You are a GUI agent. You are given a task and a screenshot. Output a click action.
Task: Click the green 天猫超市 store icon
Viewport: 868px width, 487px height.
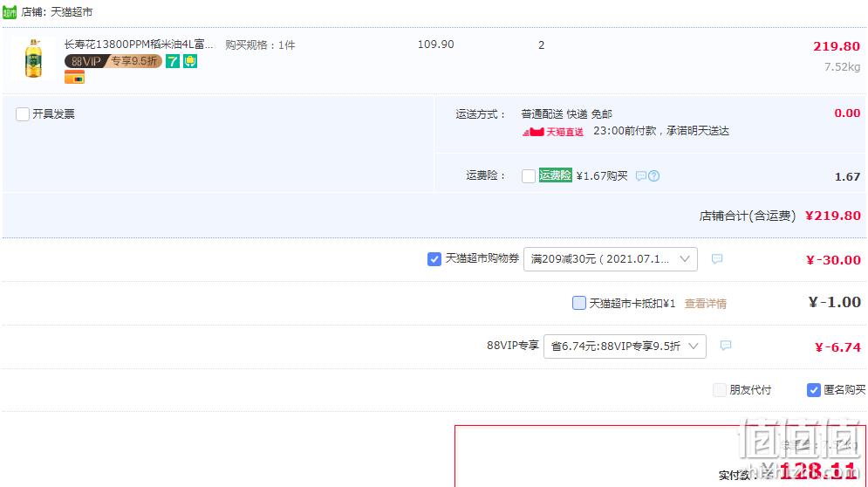pos(10,11)
